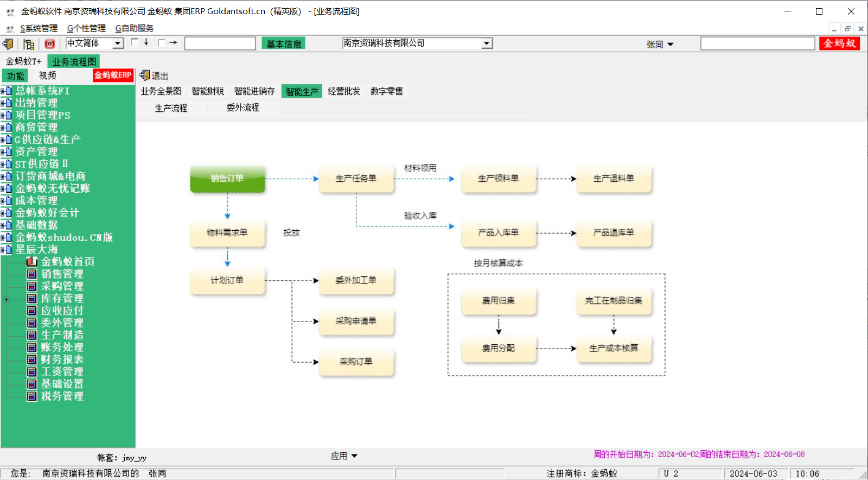868x480 pixels.
Task: Click the module icon beside 采购管理
Action: tap(32, 286)
